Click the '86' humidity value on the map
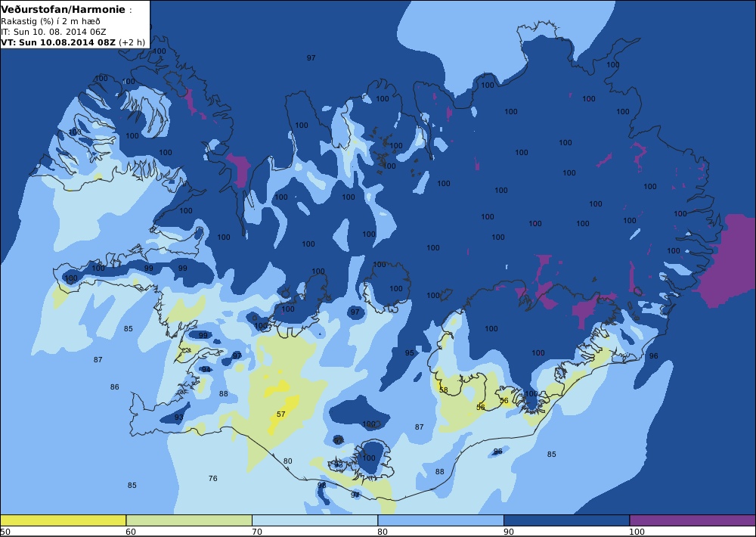Image resolution: width=756 pixels, height=537 pixels. (114, 386)
